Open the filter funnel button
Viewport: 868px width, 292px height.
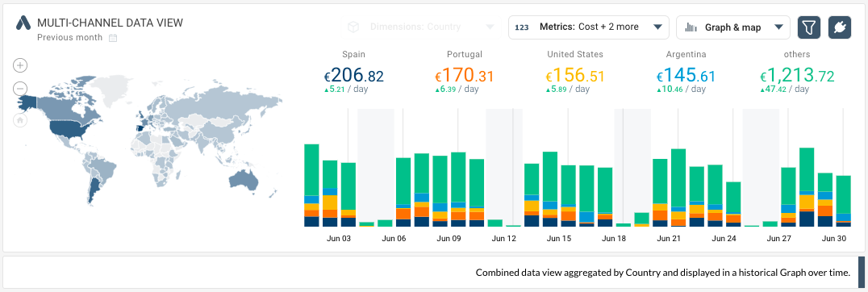coord(809,27)
